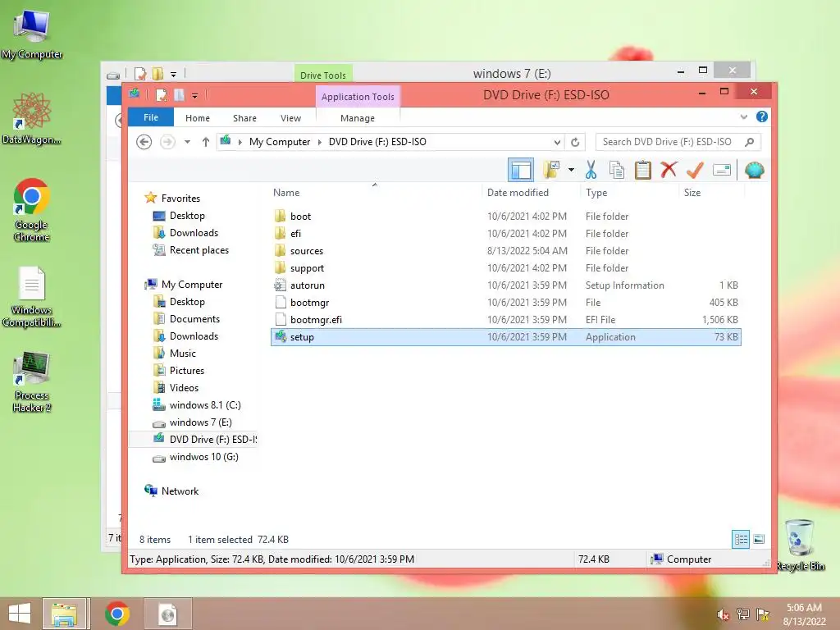Select the efi folder
Viewport: 840px width, 630px height.
point(506,234)
